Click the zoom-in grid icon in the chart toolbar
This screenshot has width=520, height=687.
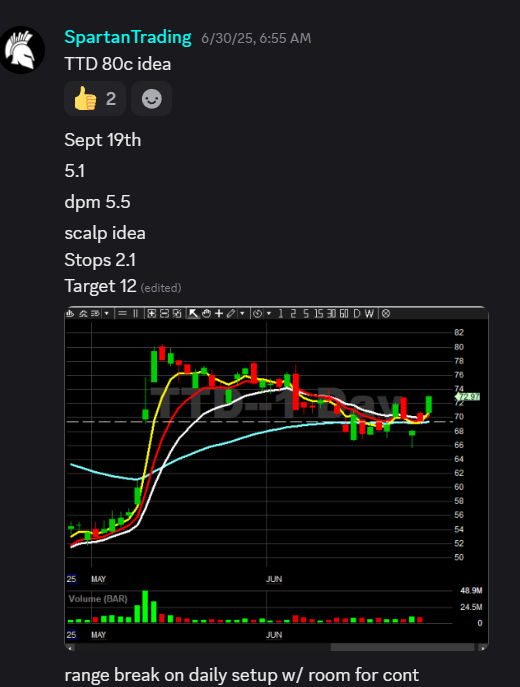tap(152, 314)
